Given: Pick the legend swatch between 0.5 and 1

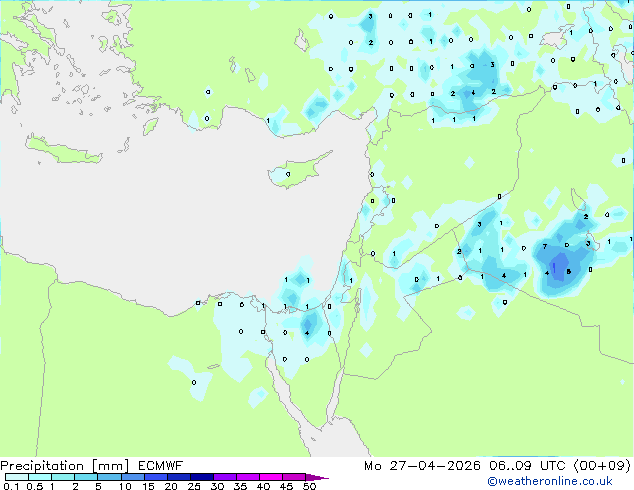Looking at the screenshot, I should (40, 477).
